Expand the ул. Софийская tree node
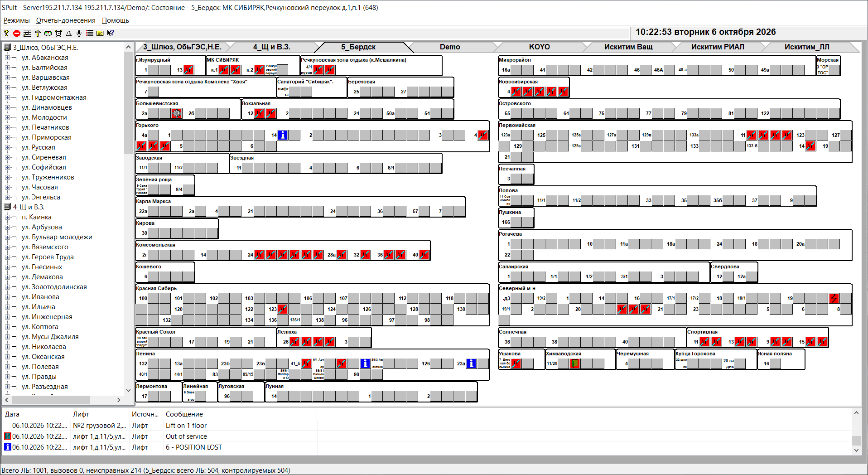Viewport: 868px width, 475px height. [x=7, y=167]
